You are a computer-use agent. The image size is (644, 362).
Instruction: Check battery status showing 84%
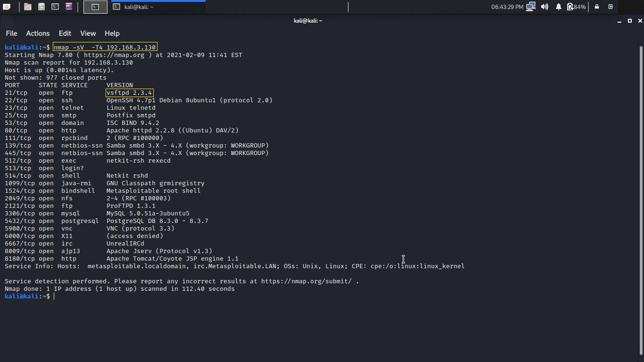point(576,7)
